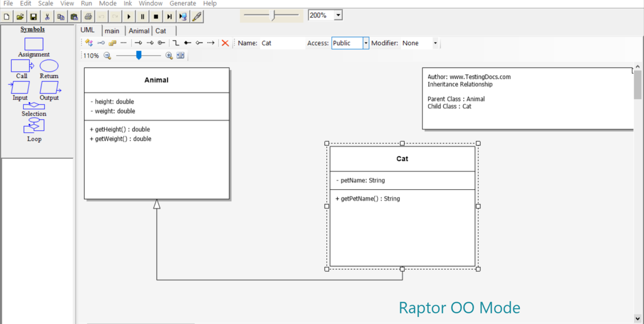Open the Generate menu
Image resolution: width=644 pixels, height=324 pixels.
click(183, 3)
